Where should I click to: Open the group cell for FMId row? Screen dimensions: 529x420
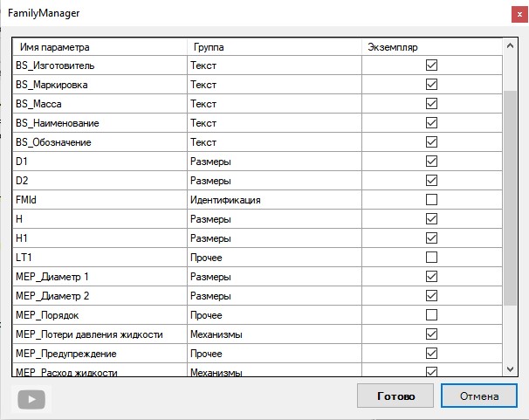pos(274,200)
